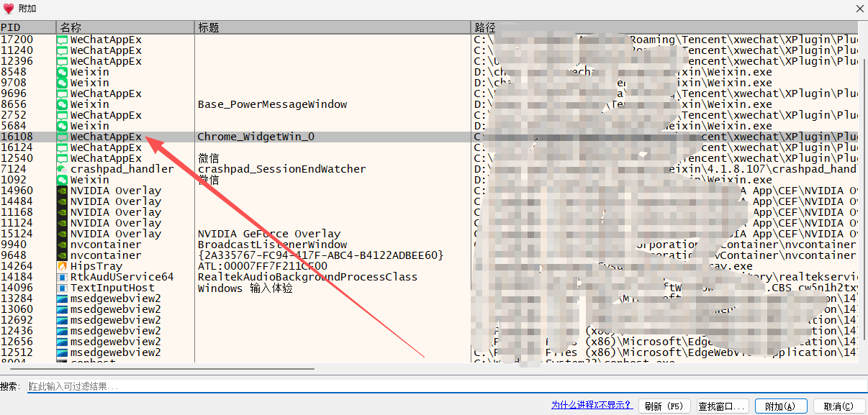Screen dimensions: 868x415
Task: Select the Chrome_WidgetWin_0 title cell
Action: pyautogui.click(x=256, y=137)
